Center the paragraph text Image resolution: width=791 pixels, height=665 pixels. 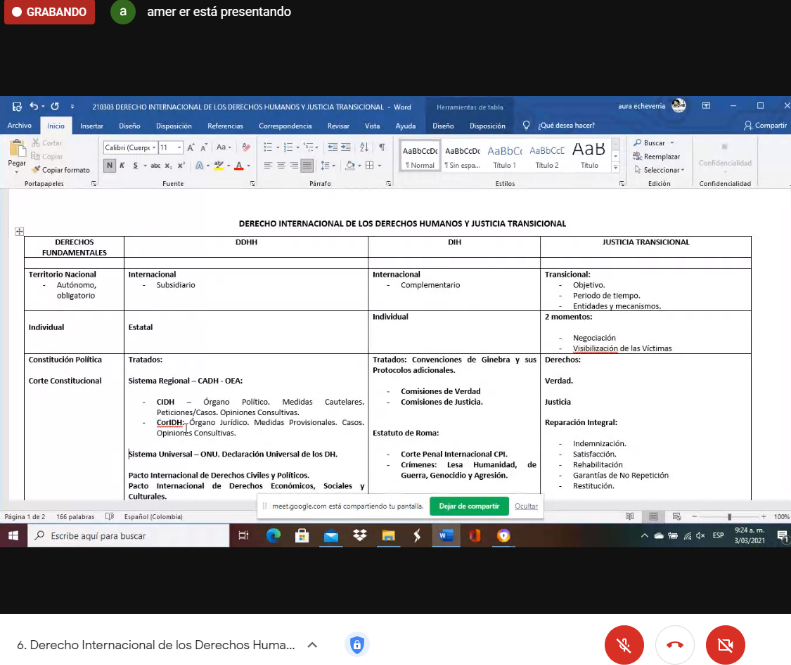281,165
